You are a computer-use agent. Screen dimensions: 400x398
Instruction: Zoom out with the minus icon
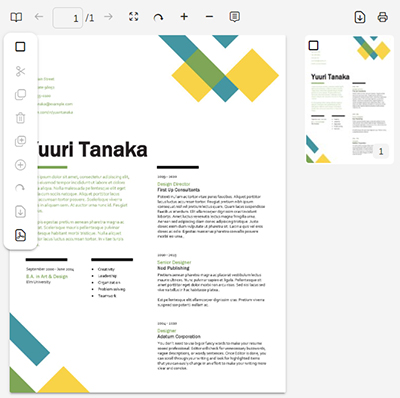pyautogui.click(x=209, y=17)
